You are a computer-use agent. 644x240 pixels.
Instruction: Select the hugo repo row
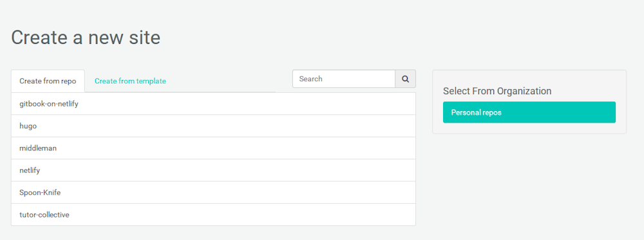tap(213, 126)
